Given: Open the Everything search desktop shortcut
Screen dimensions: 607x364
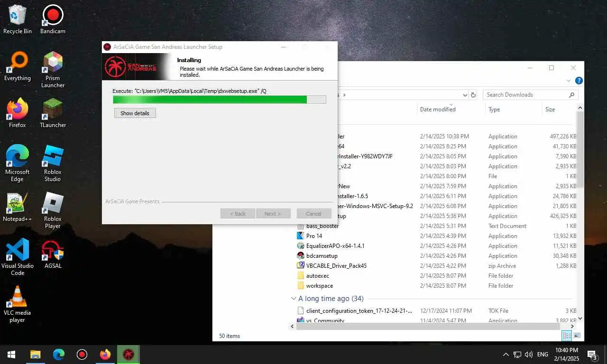Looking at the screenshot, I should point(18,66).
